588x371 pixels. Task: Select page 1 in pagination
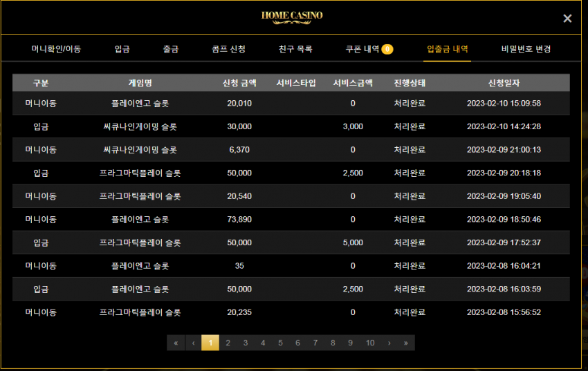[210, 343]
